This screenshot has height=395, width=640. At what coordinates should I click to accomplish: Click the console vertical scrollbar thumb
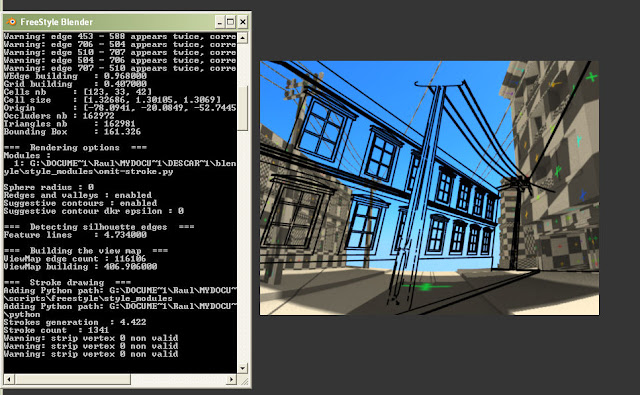click(x=242, y=108)
